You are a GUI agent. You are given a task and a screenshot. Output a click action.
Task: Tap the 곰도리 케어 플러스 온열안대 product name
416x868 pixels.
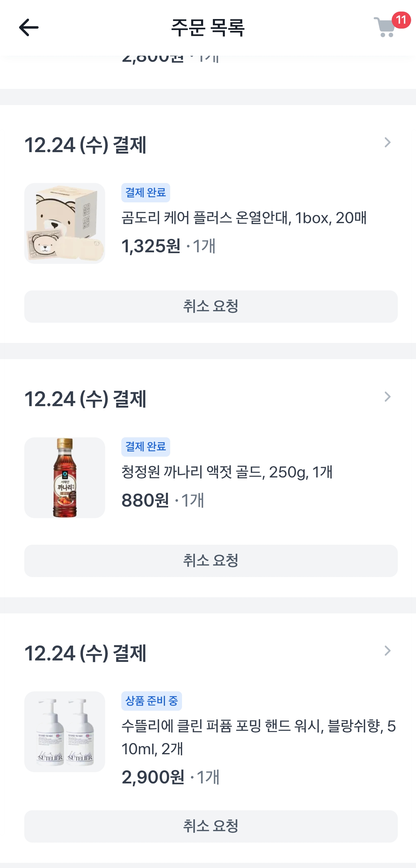pos(244,218)
